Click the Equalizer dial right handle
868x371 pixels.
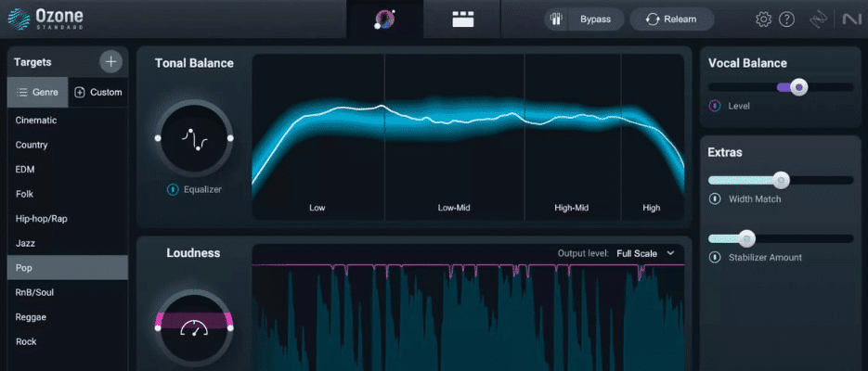[x=230, y=137]
